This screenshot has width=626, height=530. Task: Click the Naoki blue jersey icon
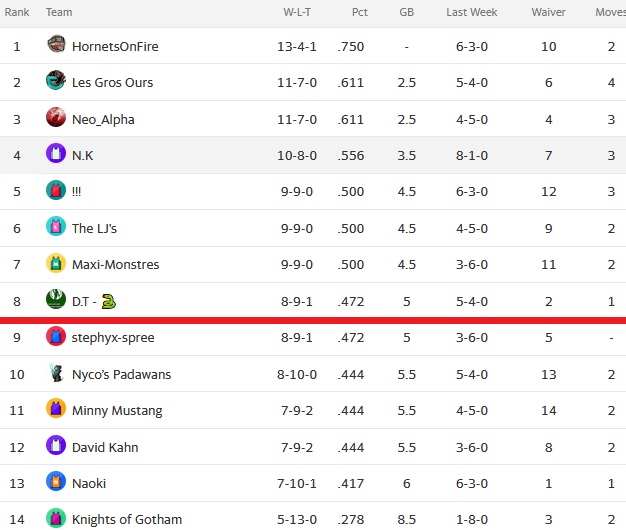tap(56, 481)
